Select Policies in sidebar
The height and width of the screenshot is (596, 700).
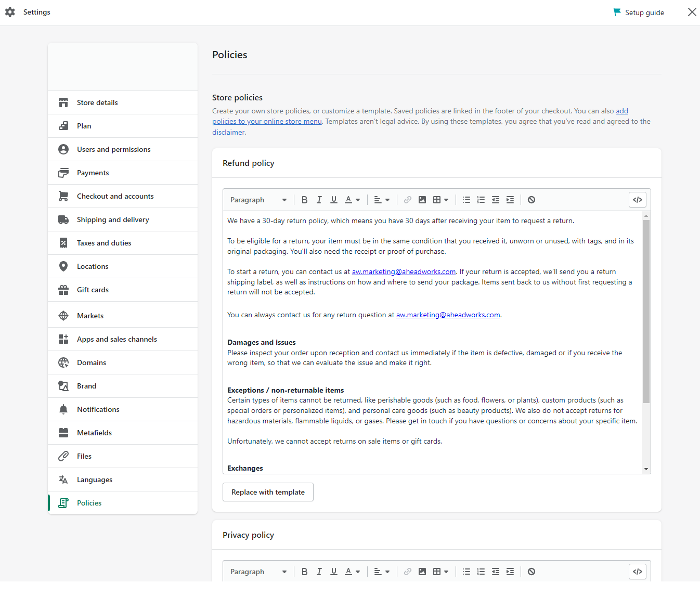(x=123, y=503)
